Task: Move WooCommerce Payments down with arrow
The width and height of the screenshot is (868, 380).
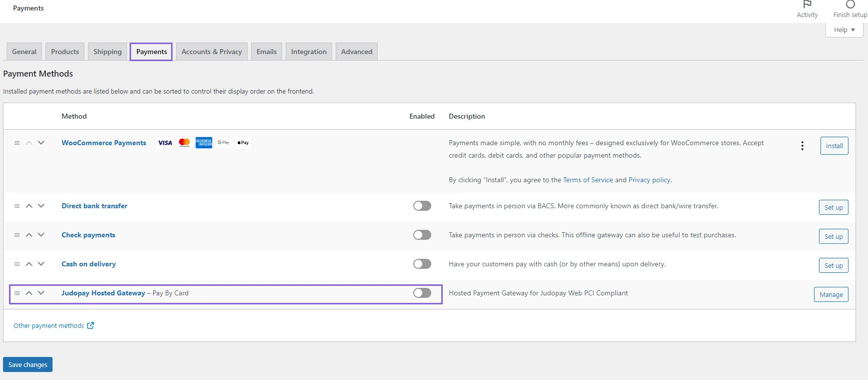Action: pyautogui.click(x=41, y=143)
